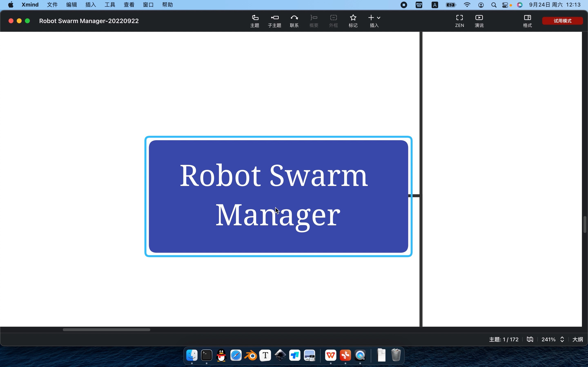Click the trial mode (试用模式) button
588x367 pixels.
coord(562,21)
